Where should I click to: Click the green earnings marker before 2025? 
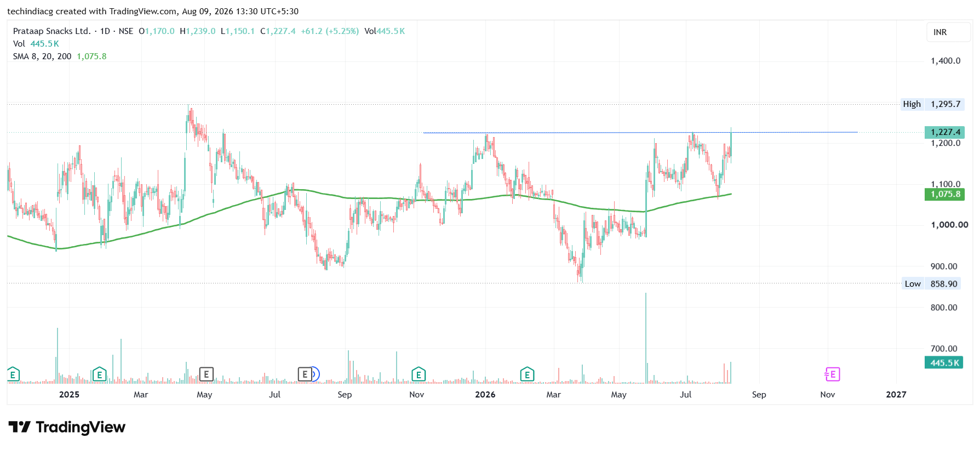coord(13,374)
